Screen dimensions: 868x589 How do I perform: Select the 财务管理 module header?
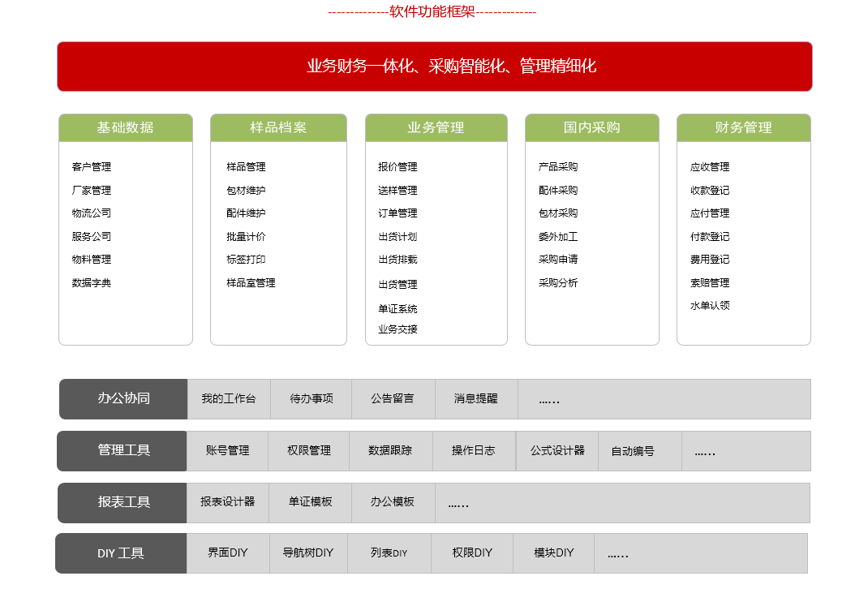coord(743,127)
